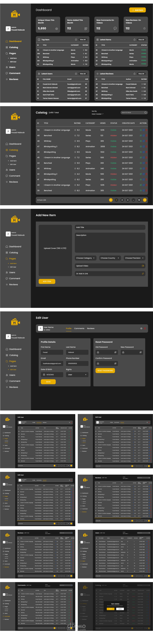Click the ADD ITEM button

47,282
